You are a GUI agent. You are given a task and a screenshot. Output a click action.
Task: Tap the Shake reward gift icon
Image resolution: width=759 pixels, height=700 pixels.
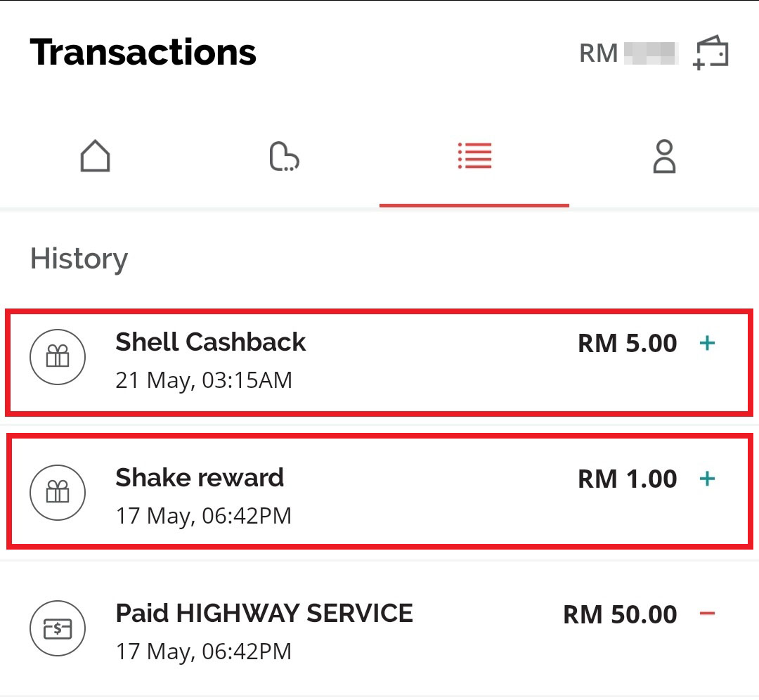click(58, 493)
